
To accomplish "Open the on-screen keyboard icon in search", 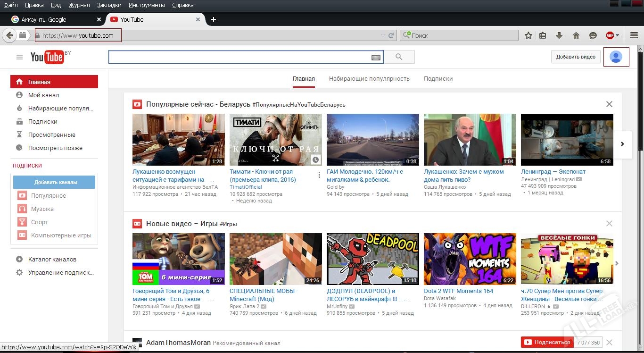I will (x=376, y=58).
